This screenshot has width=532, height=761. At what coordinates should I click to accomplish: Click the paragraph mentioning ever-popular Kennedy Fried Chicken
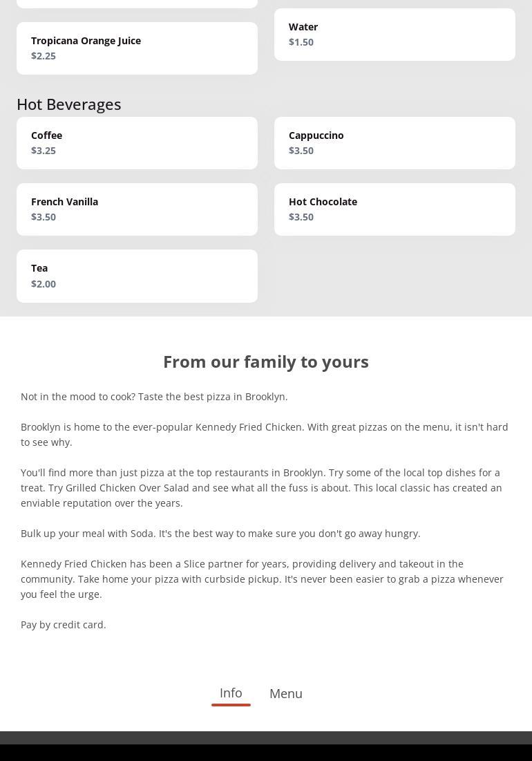(x=265, y=434)
